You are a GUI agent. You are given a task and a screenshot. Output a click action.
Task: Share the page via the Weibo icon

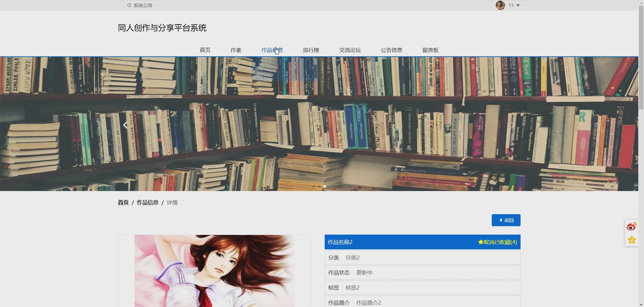(x=632, y=226)
